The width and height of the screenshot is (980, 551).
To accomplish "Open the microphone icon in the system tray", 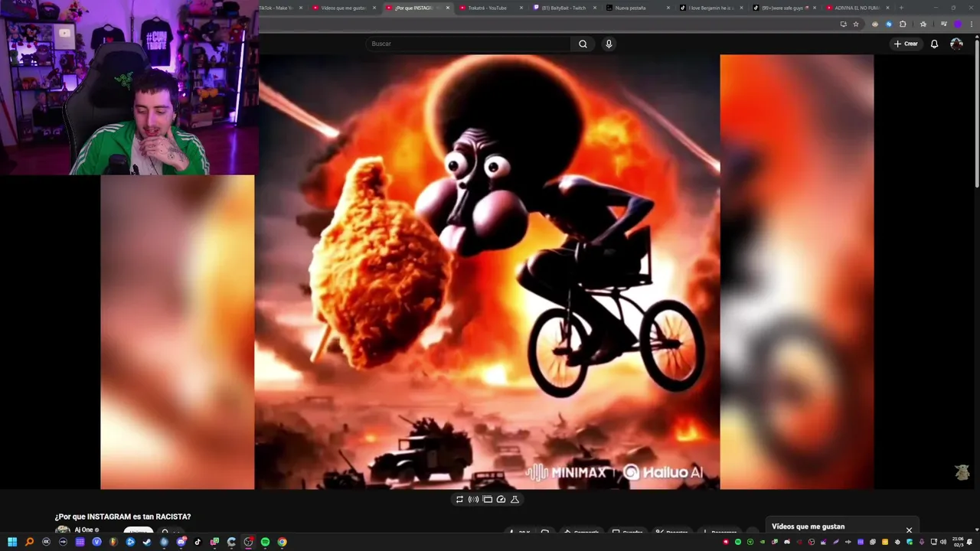I will click(x=921, y=542).
